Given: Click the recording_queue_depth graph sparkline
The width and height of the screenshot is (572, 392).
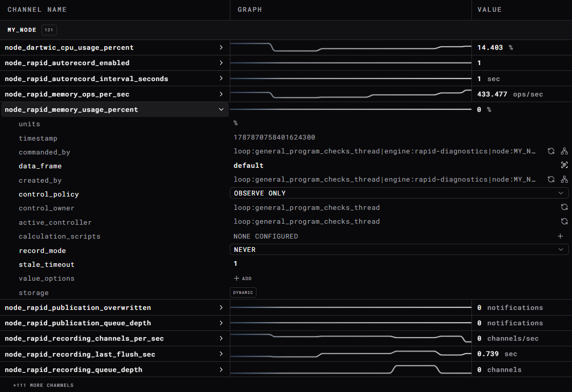Looking at the screenshot, I should (351, 369).
